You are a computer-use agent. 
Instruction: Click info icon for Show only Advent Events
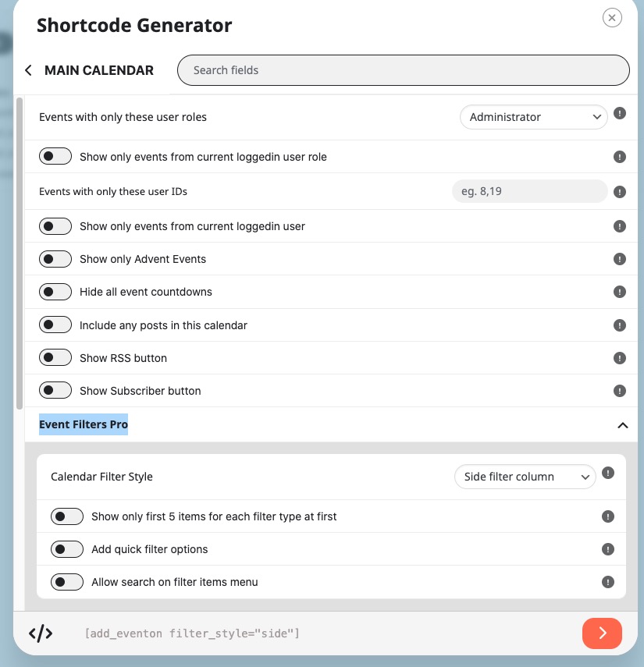619,259
